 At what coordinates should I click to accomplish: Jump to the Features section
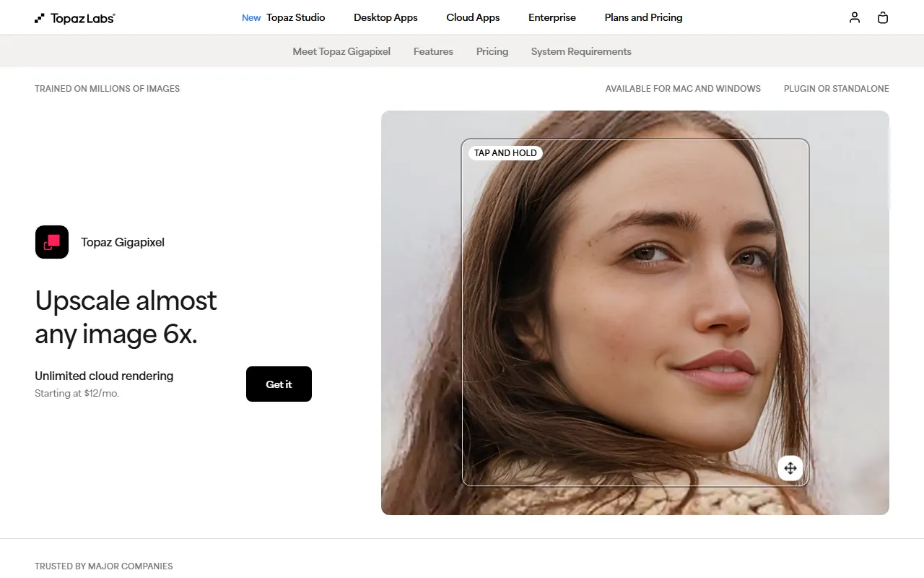pos(433,51)
